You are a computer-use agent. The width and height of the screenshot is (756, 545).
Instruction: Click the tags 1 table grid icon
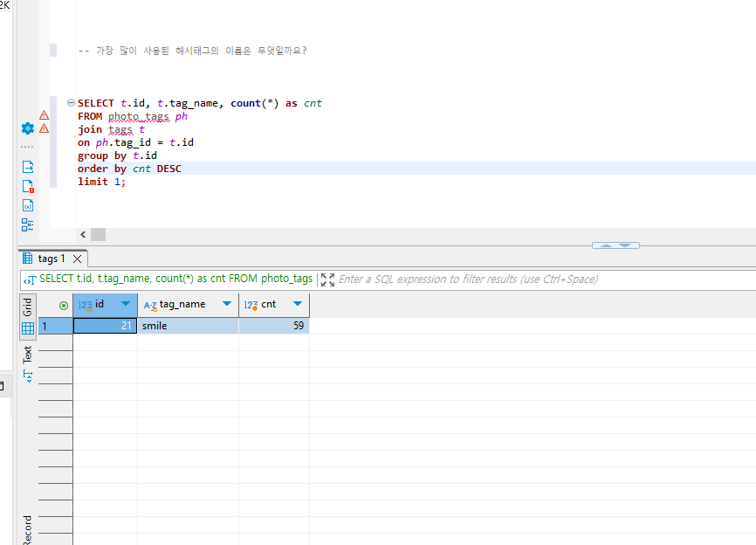[27, 259]
